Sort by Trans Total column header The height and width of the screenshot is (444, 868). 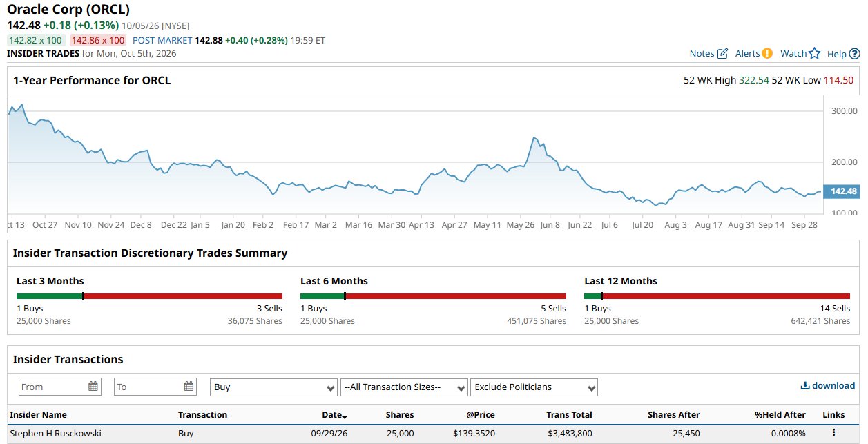569,415
